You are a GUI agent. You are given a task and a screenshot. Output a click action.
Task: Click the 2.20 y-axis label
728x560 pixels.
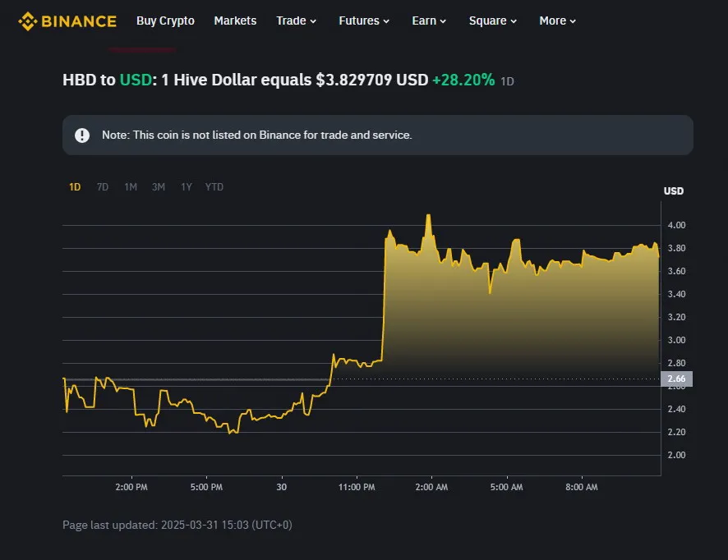point(676,432)
